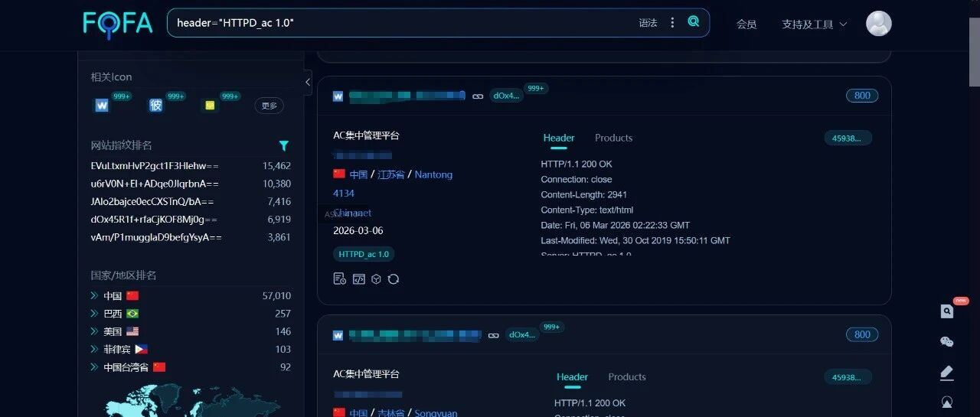This screenshot has width=980, height=417.
Task: Open the user avatar menu
Action: coord(878,23)
